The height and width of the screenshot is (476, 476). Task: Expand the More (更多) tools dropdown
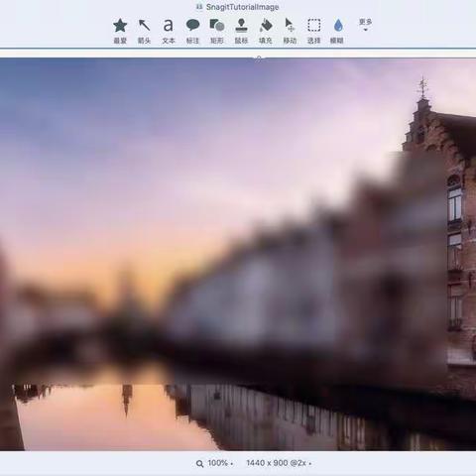[365, 25]
